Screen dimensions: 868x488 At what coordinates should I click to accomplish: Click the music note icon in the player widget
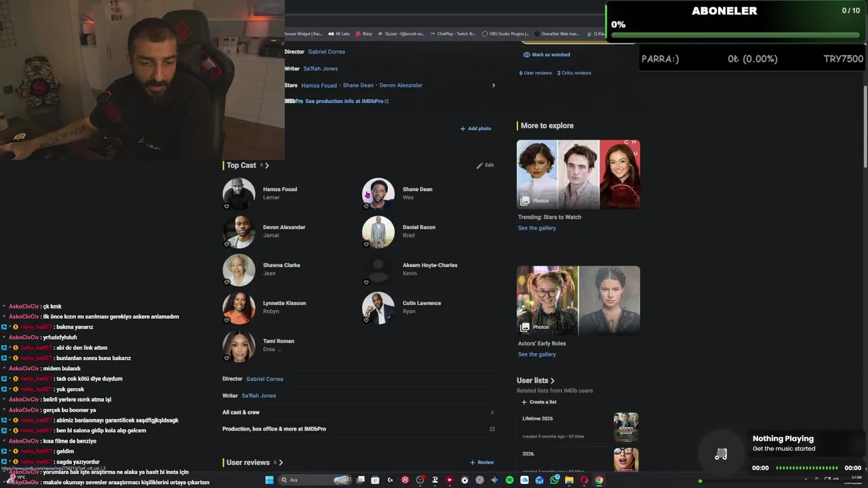[x=721, y=454]
